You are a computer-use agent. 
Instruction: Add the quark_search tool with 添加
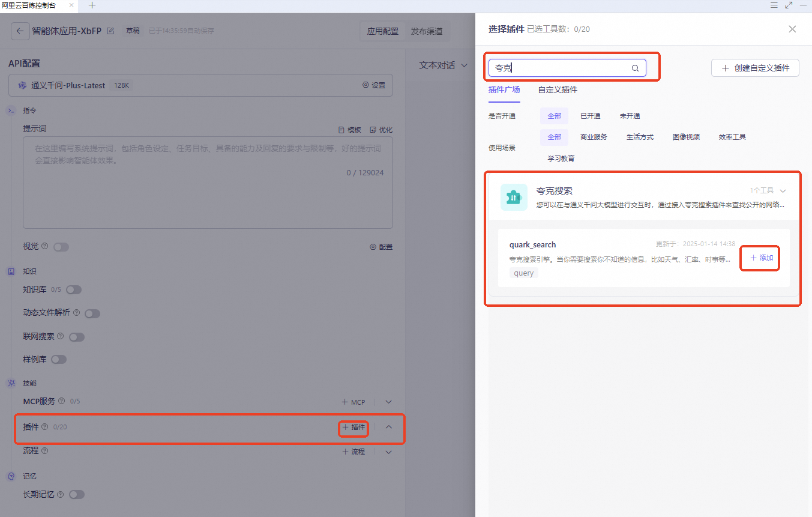point(762,258)
